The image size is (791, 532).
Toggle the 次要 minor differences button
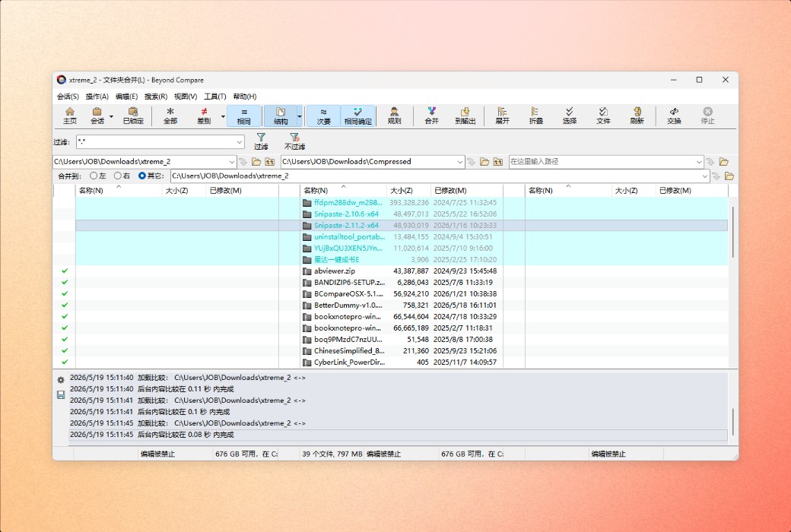coord(323,116)
